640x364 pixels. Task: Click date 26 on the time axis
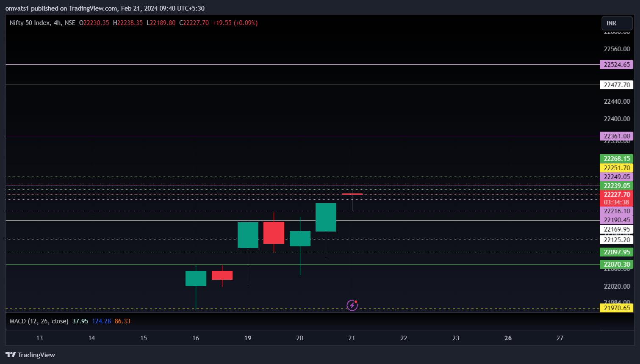[x=508, y=338]
